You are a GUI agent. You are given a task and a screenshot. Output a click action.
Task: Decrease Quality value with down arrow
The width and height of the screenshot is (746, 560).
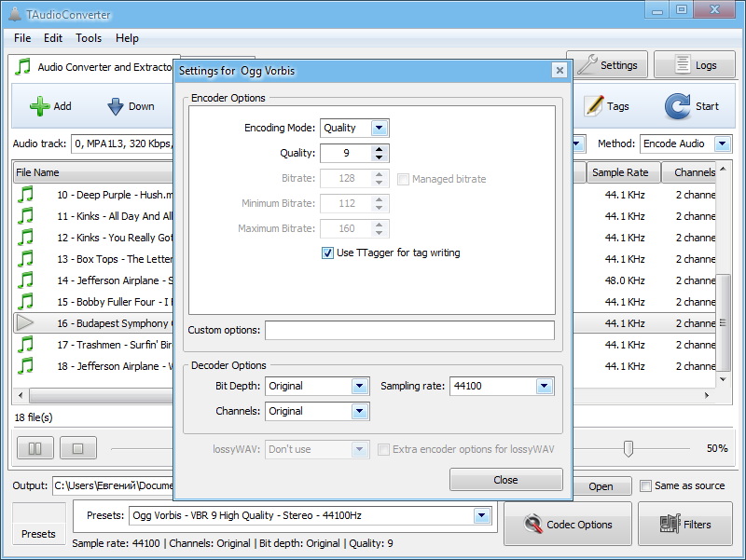[x=379, y=157]
